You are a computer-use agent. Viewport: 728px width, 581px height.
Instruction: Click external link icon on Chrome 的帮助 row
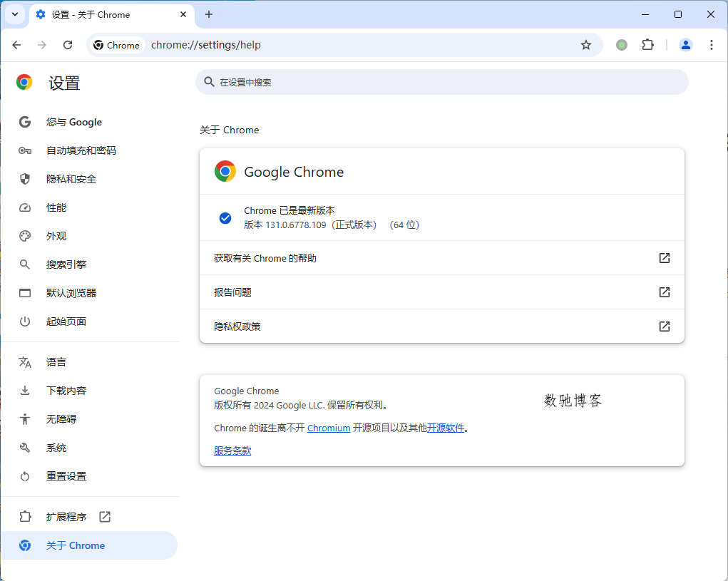pos(665,258)
